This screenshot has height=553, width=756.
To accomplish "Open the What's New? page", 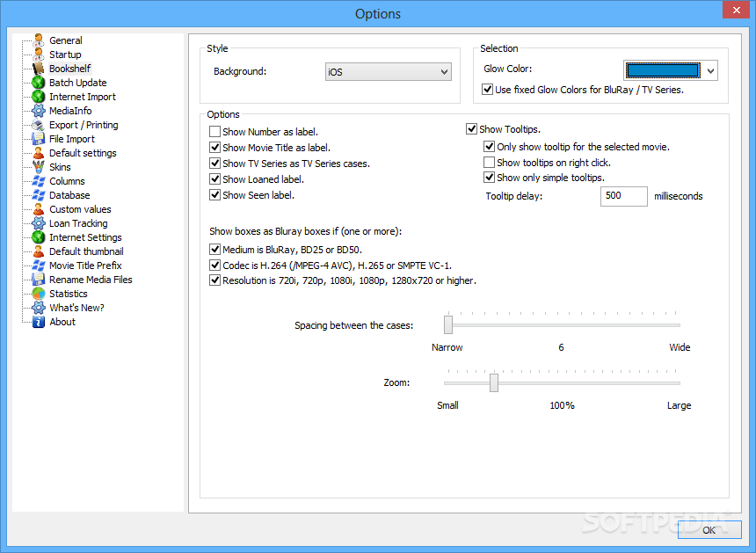I will (x=76, y=308).
